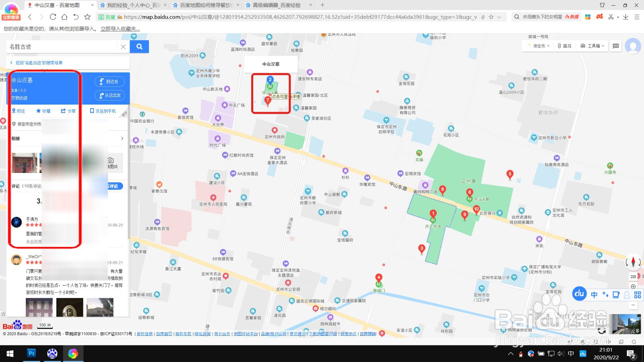Image resolution: width=644 pixels, height=362 pixels.
Task: Open the 工具箱 toolbox dropdown
Action: [592, 46]
